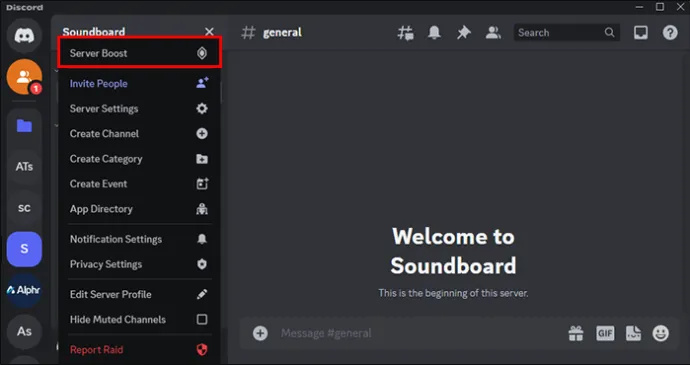Open the sticker picker icon
This screenshot has height=365, width=690.
point(633,333)
